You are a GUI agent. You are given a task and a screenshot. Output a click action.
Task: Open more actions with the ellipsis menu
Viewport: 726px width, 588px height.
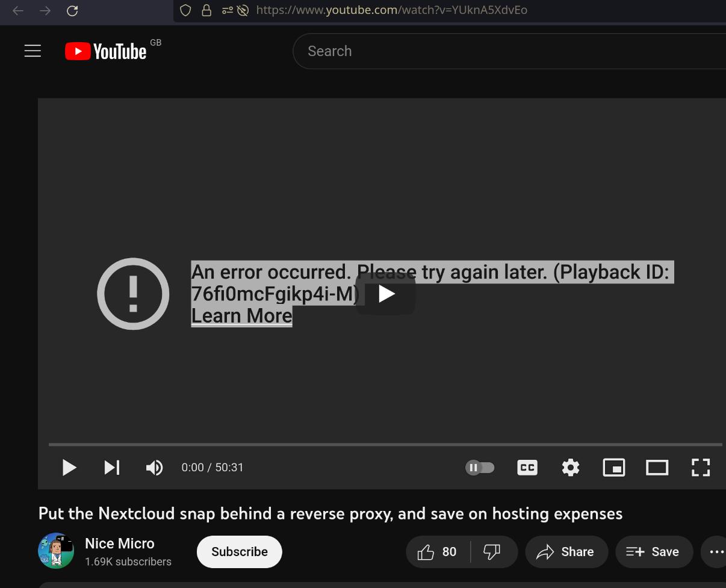click(x=716, y=551)
